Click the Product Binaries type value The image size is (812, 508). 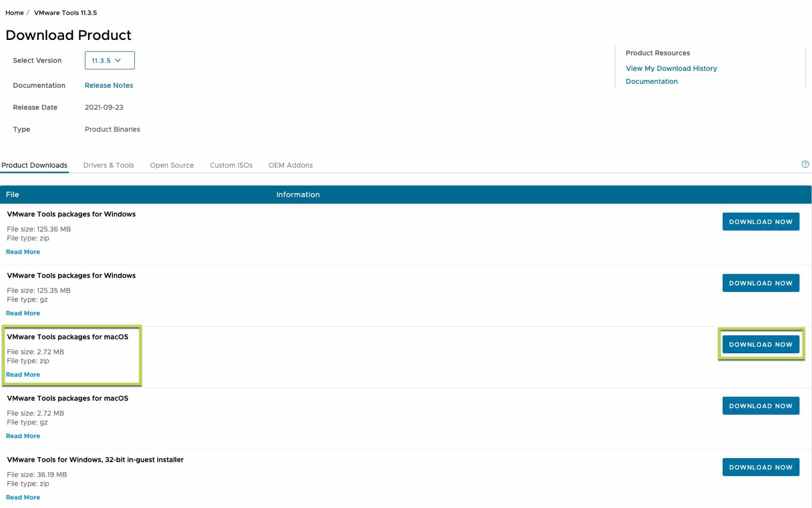pos(112,129)
